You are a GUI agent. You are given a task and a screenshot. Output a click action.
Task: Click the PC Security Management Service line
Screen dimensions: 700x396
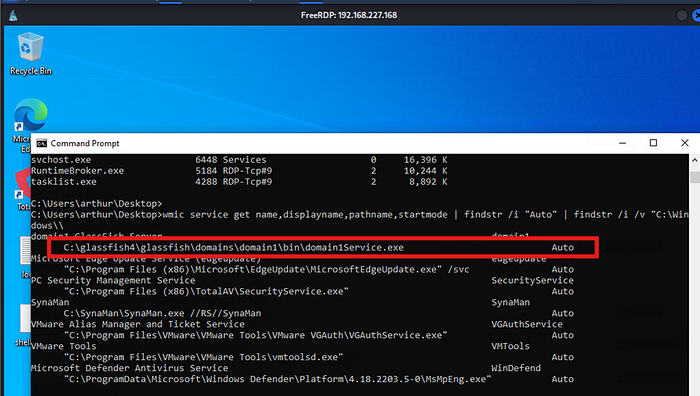113,280
